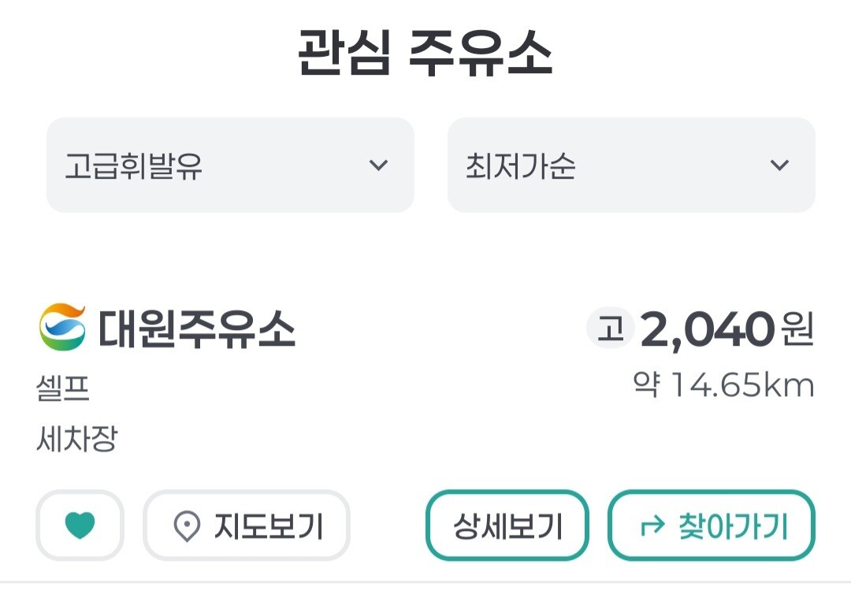Tap the 약 14.65km distance text
Image resolution: width=851 pixels, height=616 pixels.
[723, 386]
